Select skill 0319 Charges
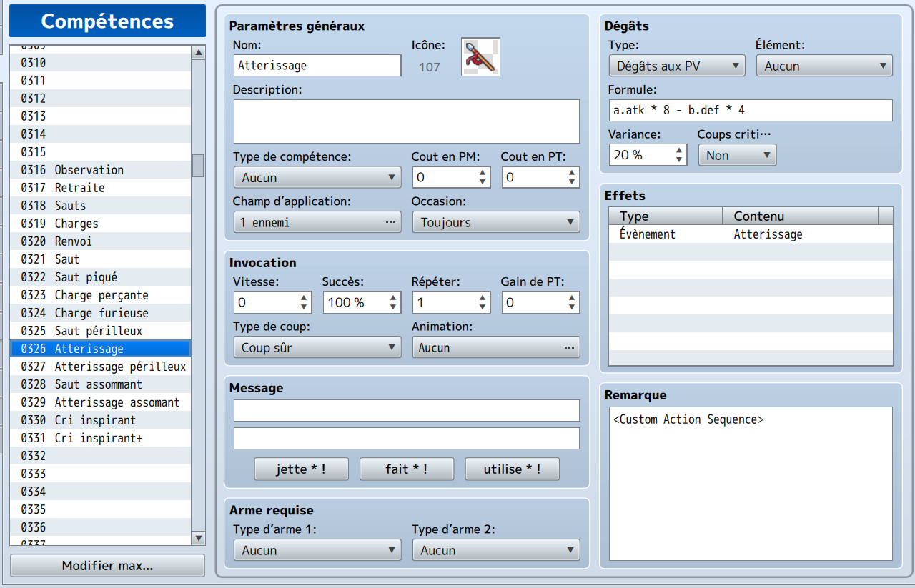 101,224
